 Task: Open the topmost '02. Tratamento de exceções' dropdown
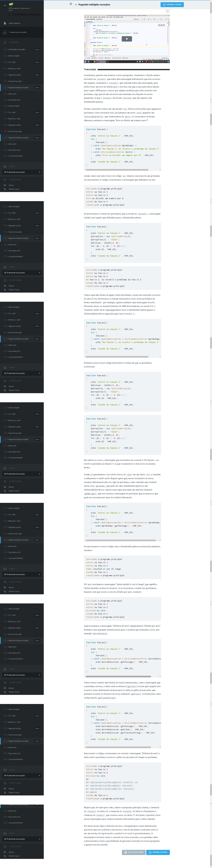22,172
